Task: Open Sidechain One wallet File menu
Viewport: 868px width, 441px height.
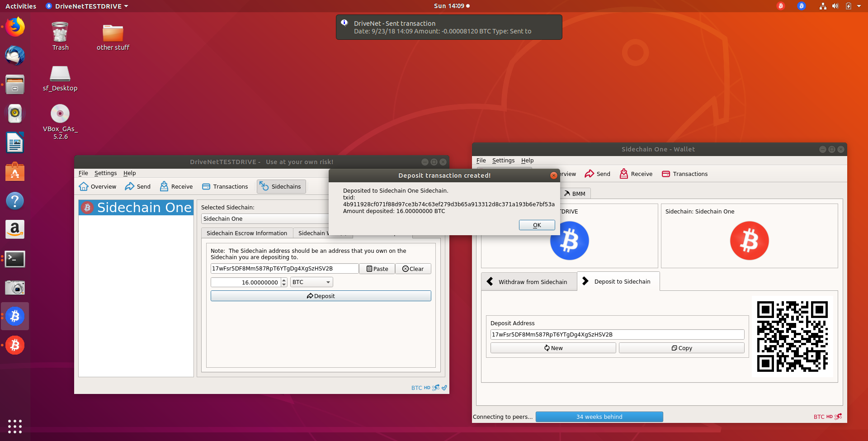Action: pos(481,160)
